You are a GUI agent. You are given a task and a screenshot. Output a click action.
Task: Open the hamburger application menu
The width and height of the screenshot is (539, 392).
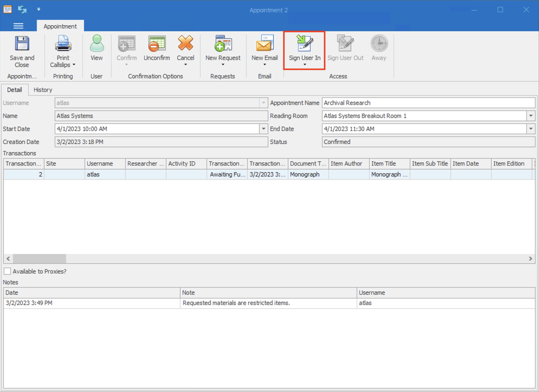(18, 26)
